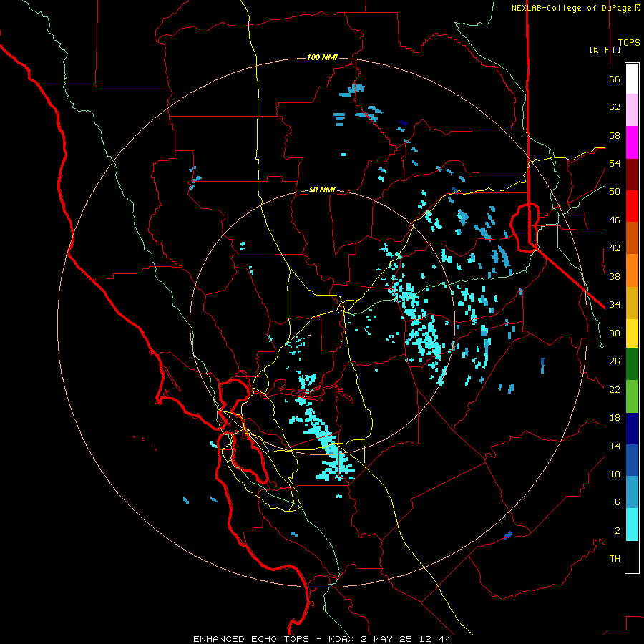Image resolution: width=644 pixels, height=644 pixels.
Task: Select the light green legend swatch
Action: (x=632, y=396)
